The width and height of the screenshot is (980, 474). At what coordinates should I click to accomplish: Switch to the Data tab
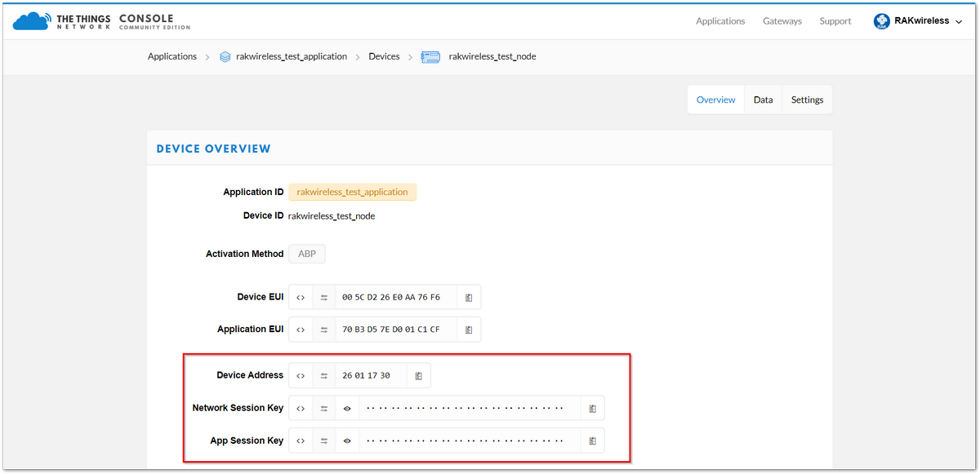pos(764,100)
